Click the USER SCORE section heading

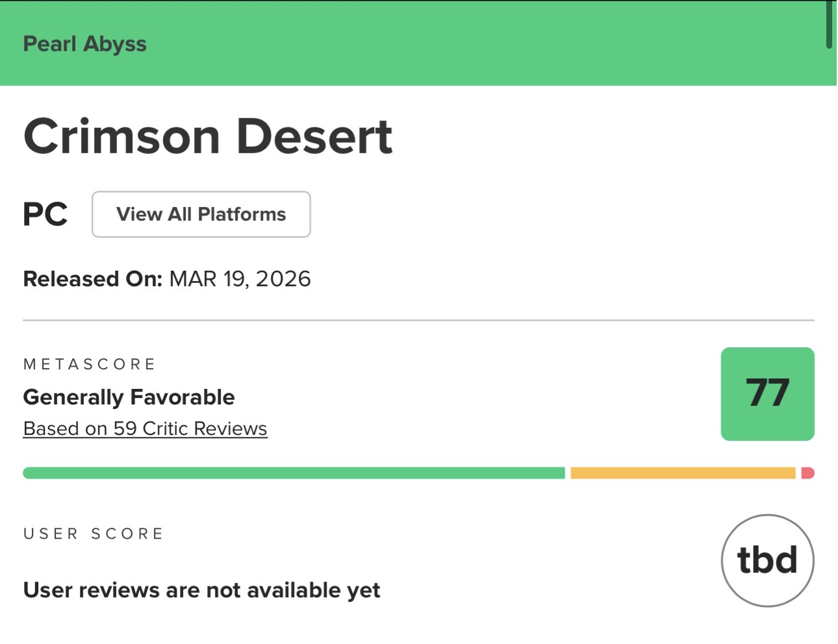coord(94,534)
